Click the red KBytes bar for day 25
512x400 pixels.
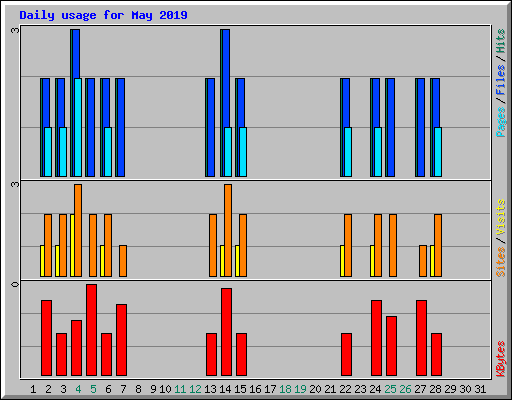(391, 346)
